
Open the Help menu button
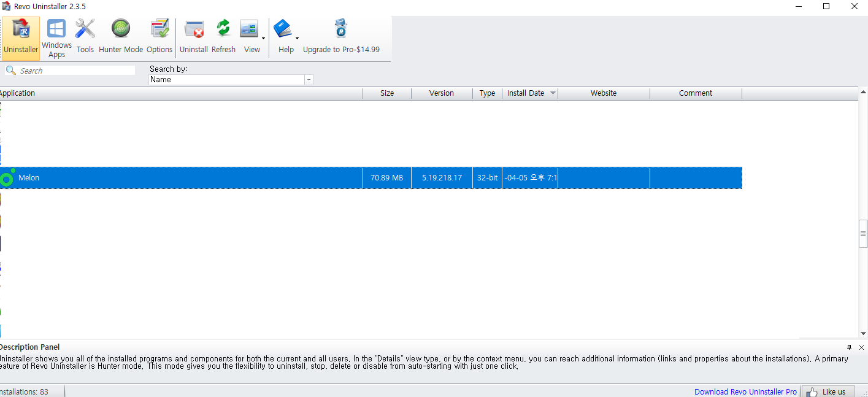click(286, 38)
